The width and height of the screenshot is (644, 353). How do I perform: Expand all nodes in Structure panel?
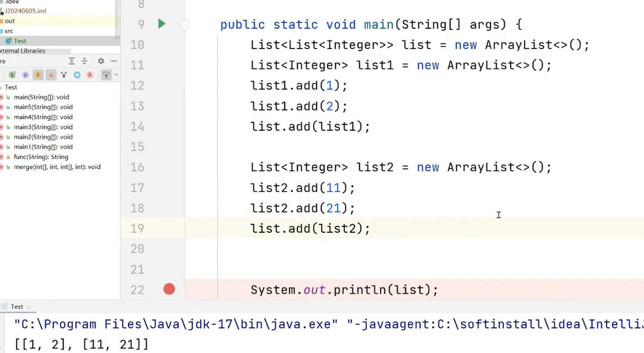(72, 61)
